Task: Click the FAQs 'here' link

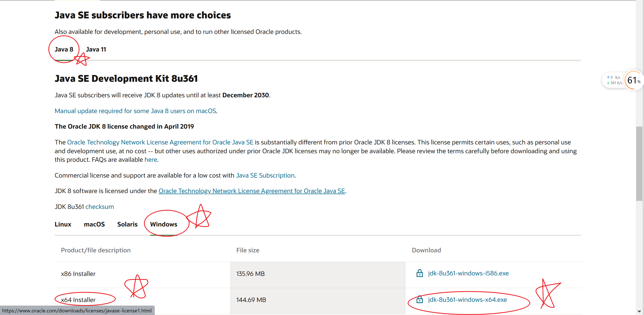Action: [151, 160]
